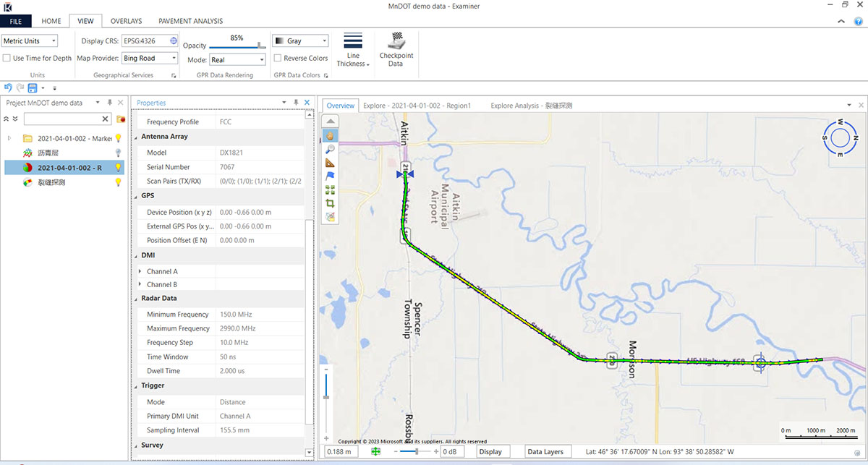The image size is (868, 465).
Task: Collapse the ribbon with the up caret
Action: pyautogui.click(x=841, y=21)
